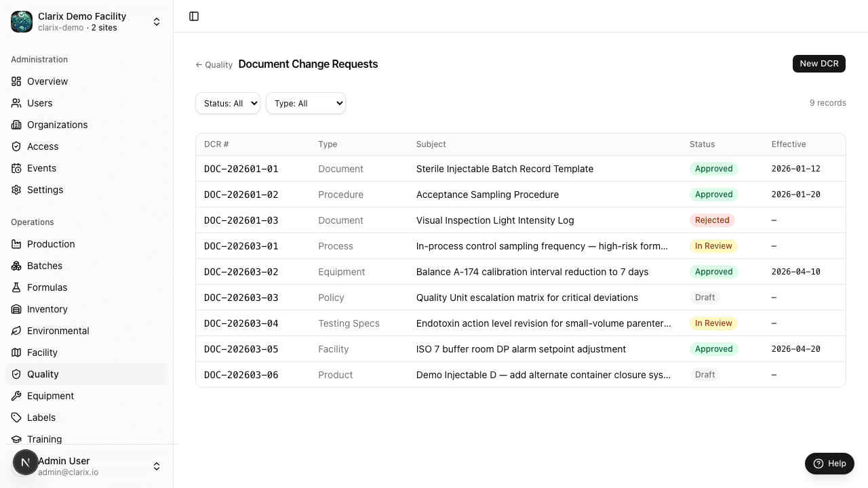
Task: Click In Review badge for DOC-202603-01
Action: click(713, 246)
